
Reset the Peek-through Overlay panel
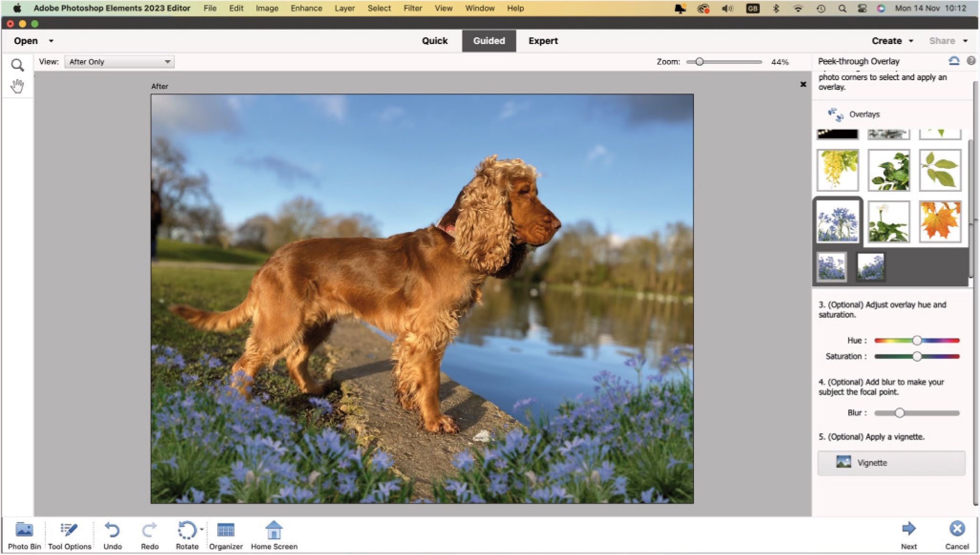coord(954,61)
